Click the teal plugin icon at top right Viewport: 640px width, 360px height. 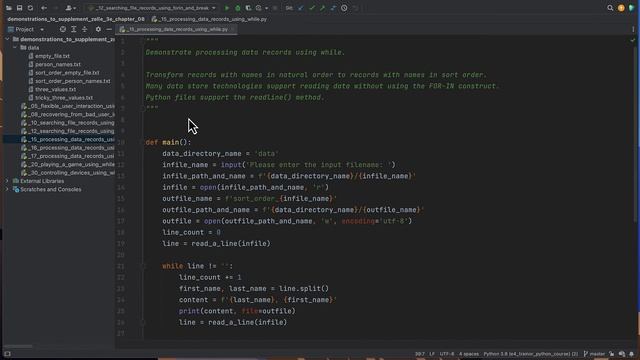[x=631, y=8]
